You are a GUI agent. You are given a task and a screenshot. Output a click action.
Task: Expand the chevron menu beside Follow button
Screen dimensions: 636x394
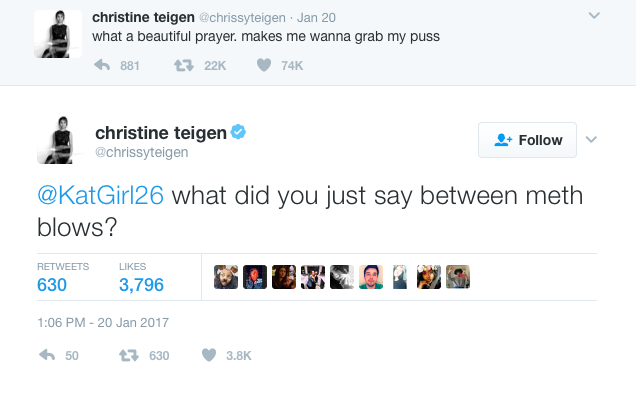pyautogui.click(x=591, y=140)
